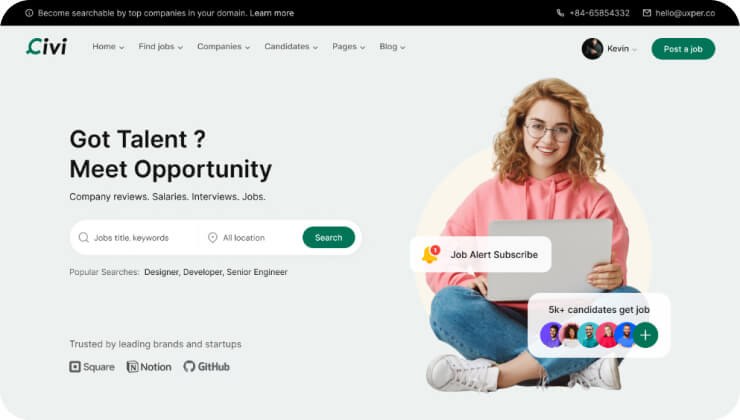This screenshot has width=740, height=420.
Task: Open the Blog menu item
Action: pos(392,47)
